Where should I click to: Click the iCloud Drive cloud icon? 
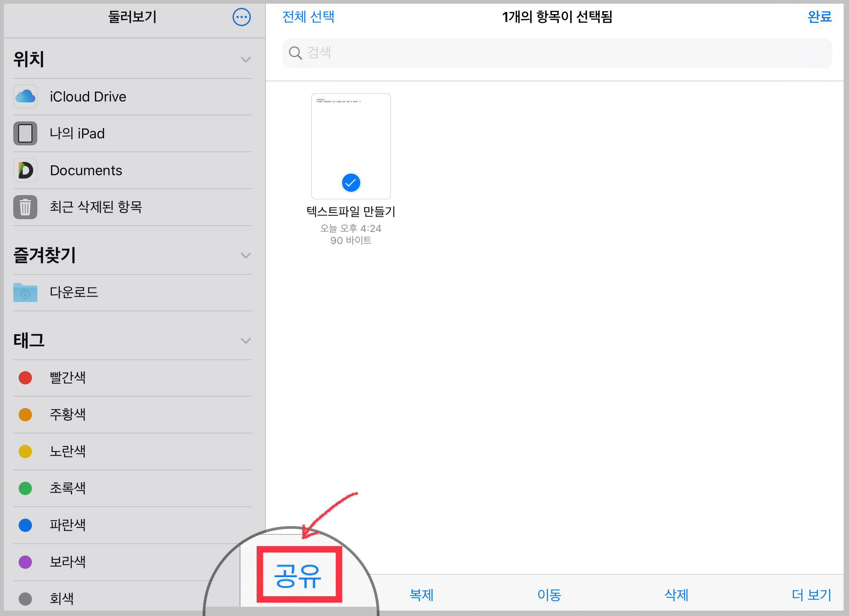click(25, 97)
